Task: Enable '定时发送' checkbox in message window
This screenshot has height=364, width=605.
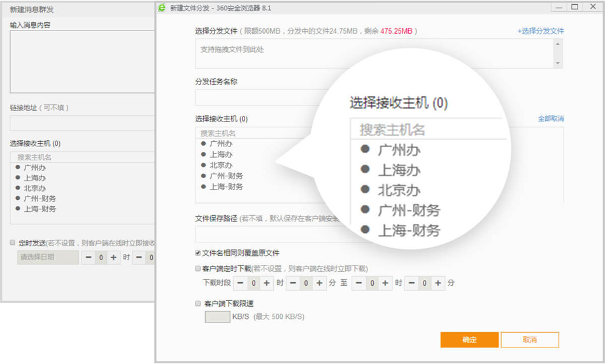Action: (13, 242)
